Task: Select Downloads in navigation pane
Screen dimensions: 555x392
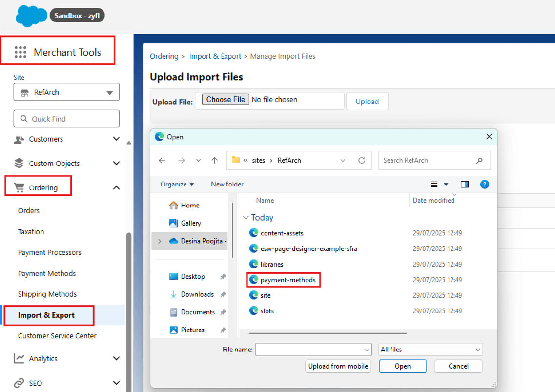Action: pos(191,295)
